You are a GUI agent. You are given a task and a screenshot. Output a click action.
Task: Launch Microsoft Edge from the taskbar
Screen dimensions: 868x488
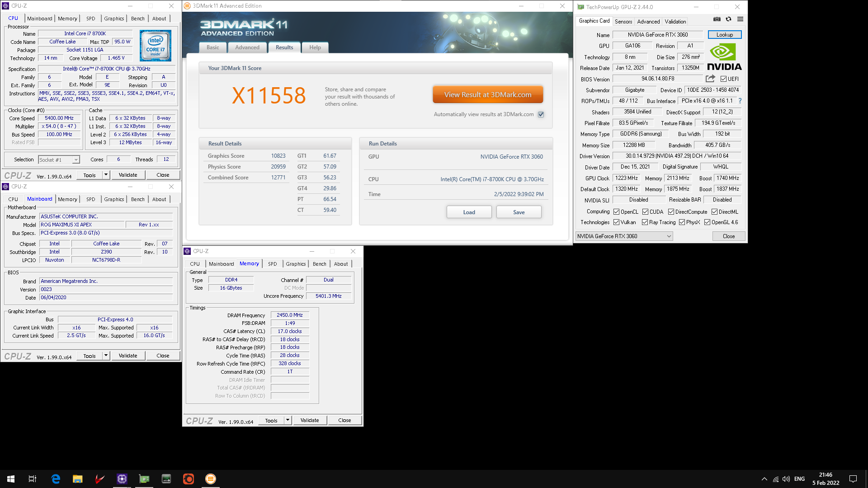(56, 479)
